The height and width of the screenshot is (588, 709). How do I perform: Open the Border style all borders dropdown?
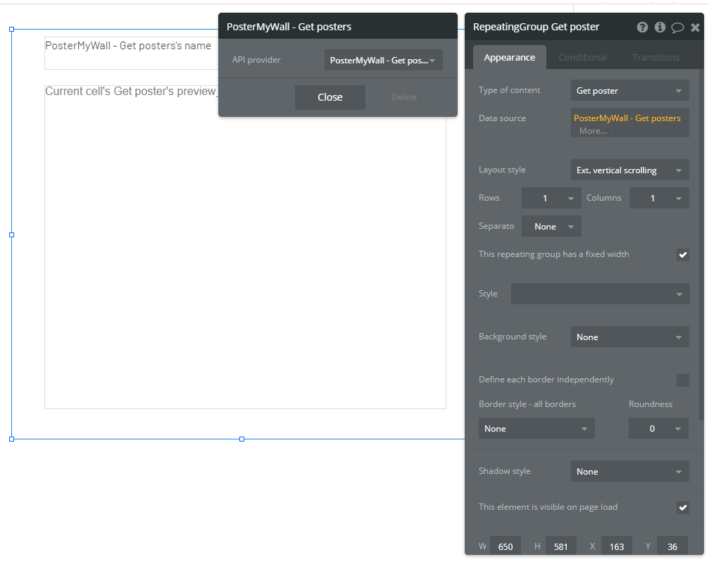pos(537,428)
